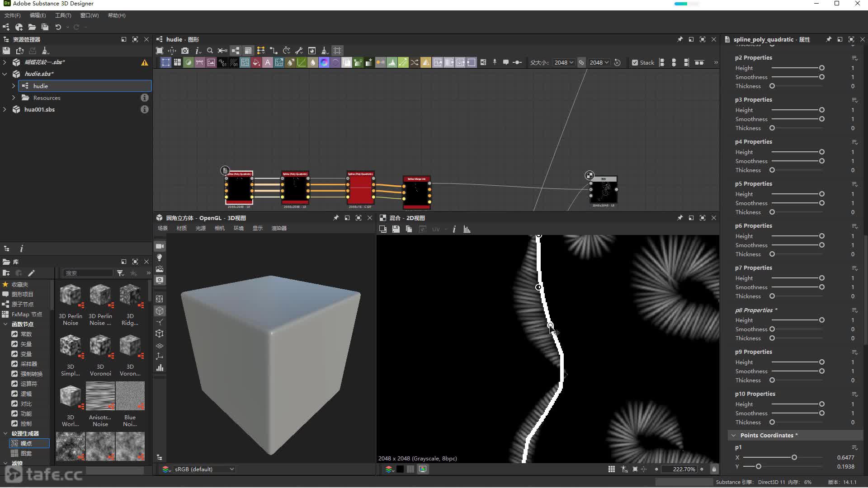Image resolution: width=868 pixels, height=488 pixels.
Task: Toggle the lock icon in 2D view footer
Action: point(714,469)
